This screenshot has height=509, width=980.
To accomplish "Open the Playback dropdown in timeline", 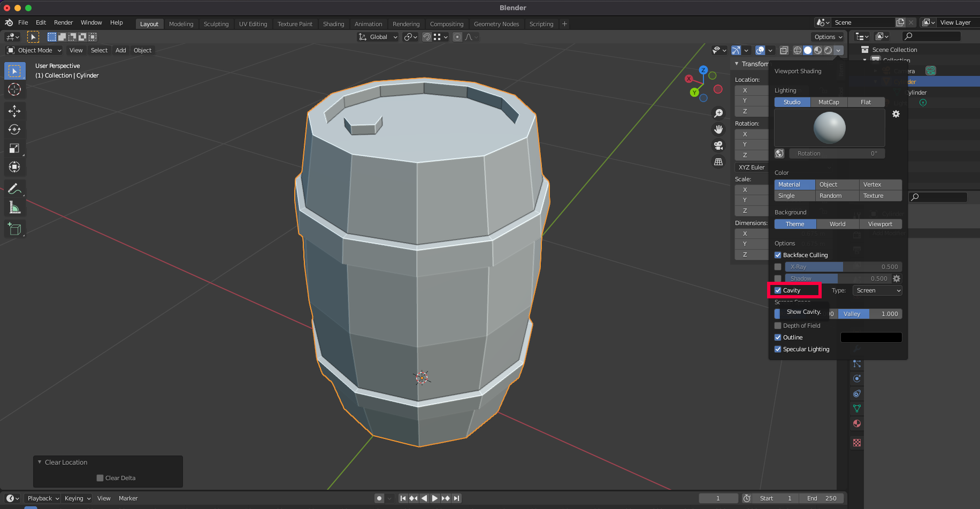I will point(43,498).
